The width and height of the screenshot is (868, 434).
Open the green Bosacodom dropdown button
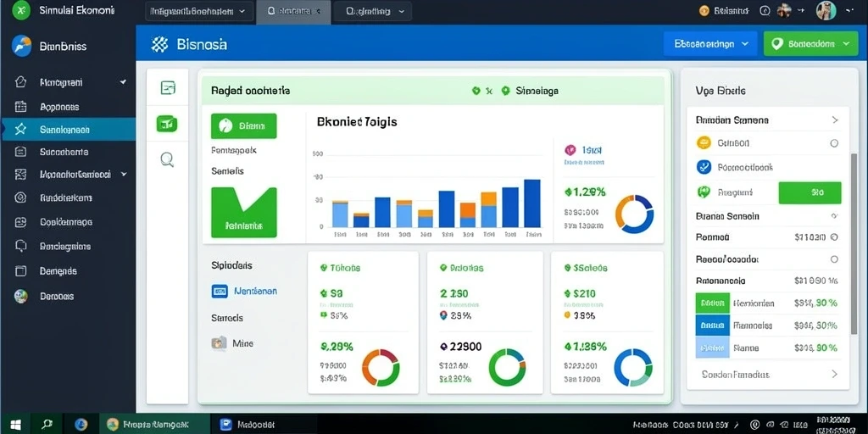(x=810, y=44)
